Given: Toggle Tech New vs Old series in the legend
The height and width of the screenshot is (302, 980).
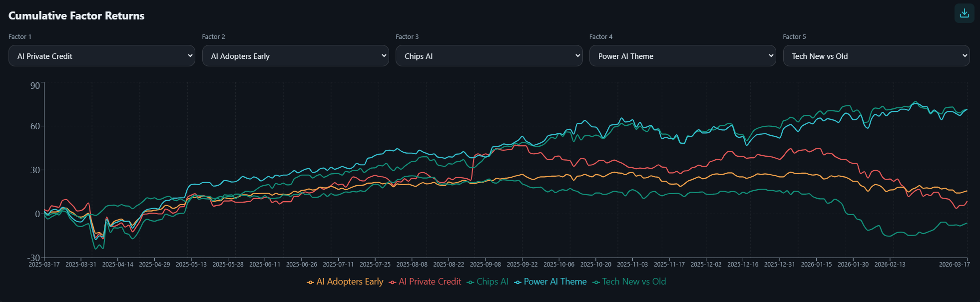Looking at the screenshot, I should point(629,282).
